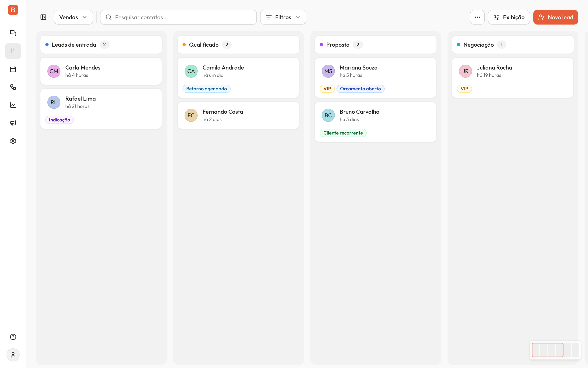Click the VIP tag on Juliana Rocha
The image size is (588, 368).
pos(464,89)
